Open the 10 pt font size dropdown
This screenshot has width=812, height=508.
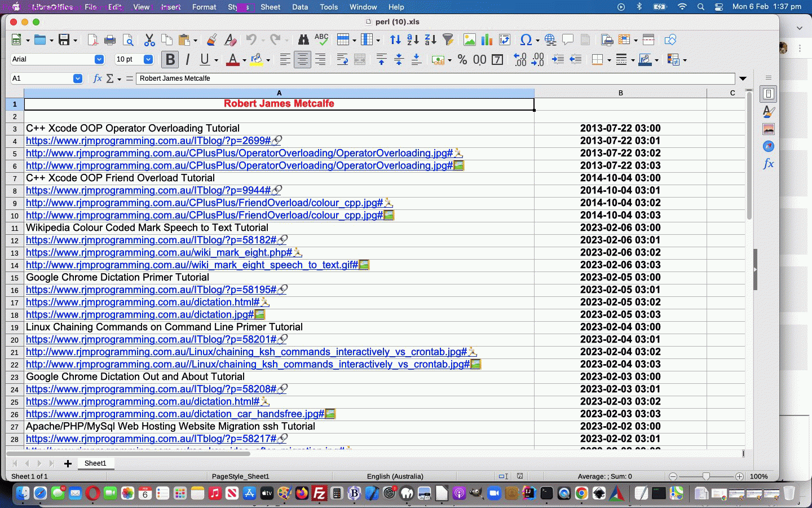[x=148, y=59]
